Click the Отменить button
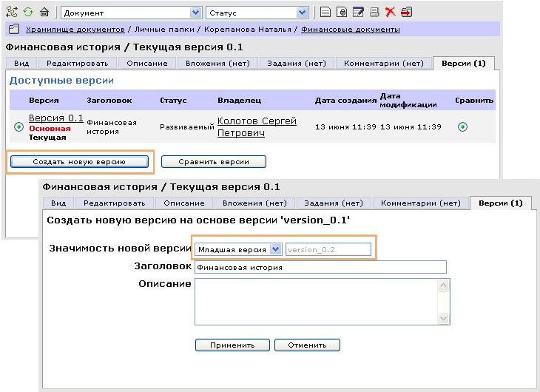Screen dimensions: 540x392 point(307,345)
